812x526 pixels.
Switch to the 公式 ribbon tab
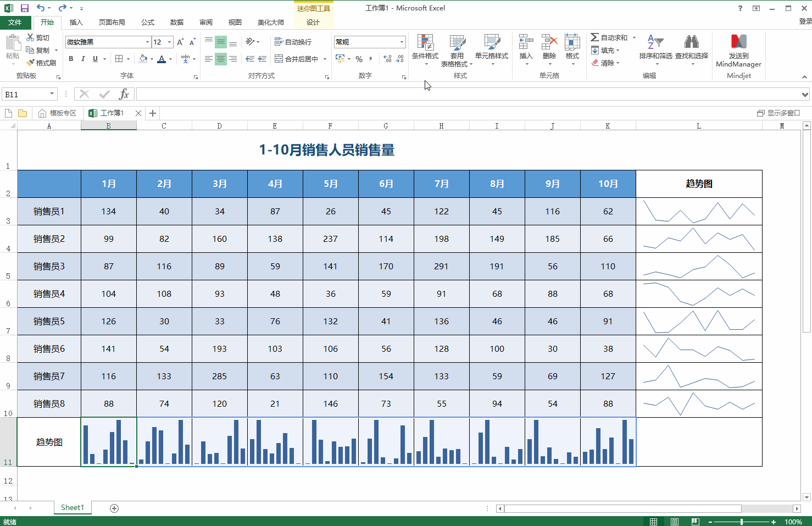[148, 23]
